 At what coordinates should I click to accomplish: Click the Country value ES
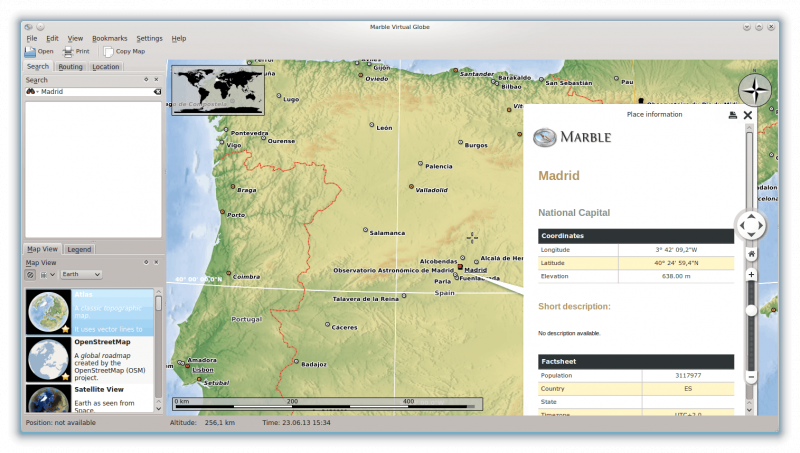coord(688,389)
